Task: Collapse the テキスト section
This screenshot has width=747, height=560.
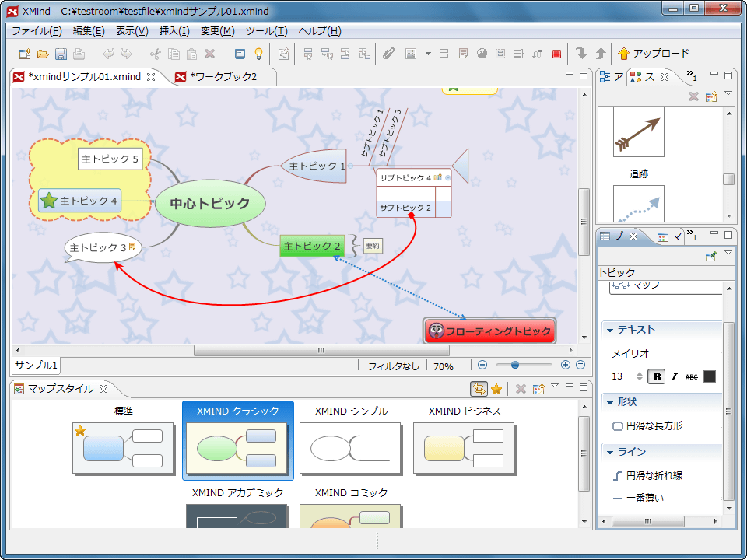Action: (610, 330)
